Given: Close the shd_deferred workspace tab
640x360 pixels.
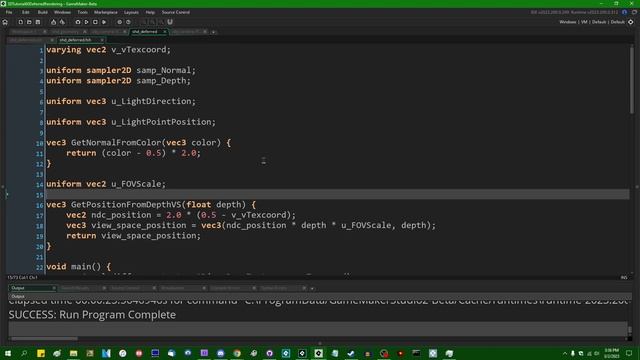Looking at the screenshot, I should click(x=165, y=31).
